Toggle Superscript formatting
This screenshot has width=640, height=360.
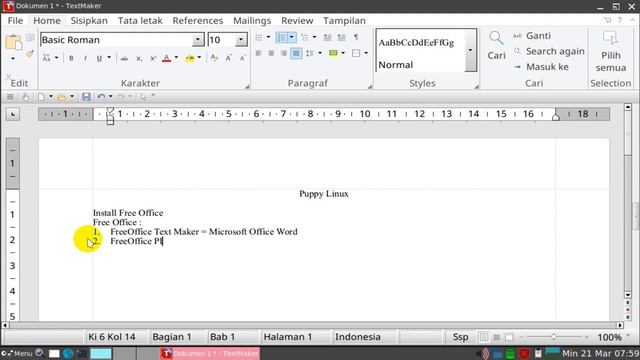[153, 58]
